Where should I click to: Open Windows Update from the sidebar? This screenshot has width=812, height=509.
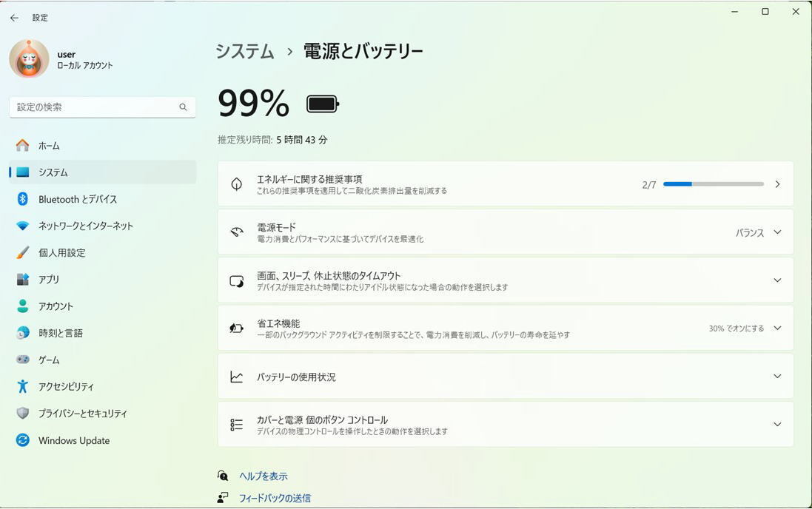(x=73, y=440)
